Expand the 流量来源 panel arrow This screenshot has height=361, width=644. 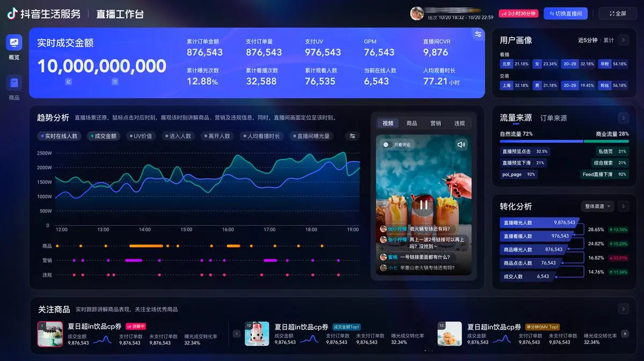tap(623, 118)
